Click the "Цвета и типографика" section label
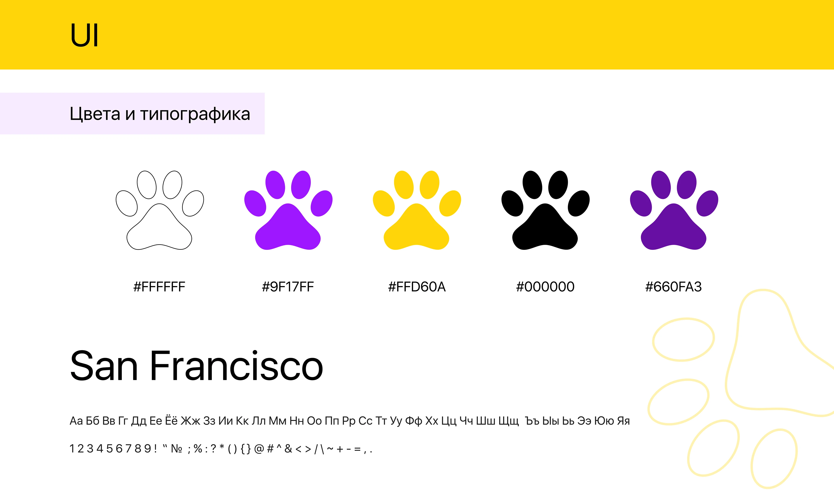The width and height of the screenshot is (834, 504). [x=160, y=114]
